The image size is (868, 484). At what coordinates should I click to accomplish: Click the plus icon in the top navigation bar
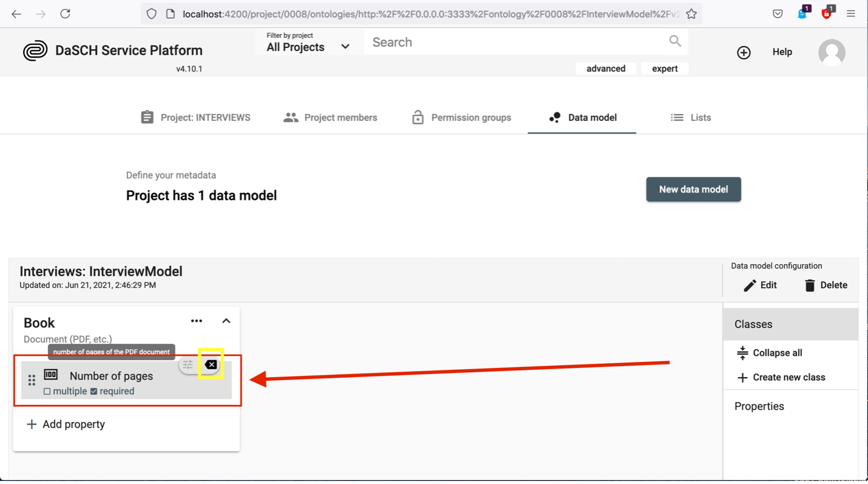[744, 52]
